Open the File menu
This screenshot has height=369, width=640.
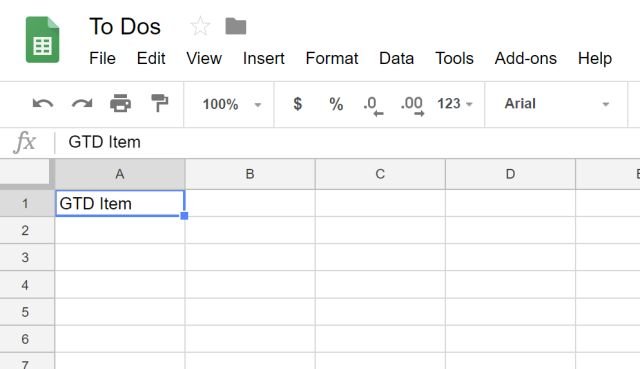click(x=102, y=58)
